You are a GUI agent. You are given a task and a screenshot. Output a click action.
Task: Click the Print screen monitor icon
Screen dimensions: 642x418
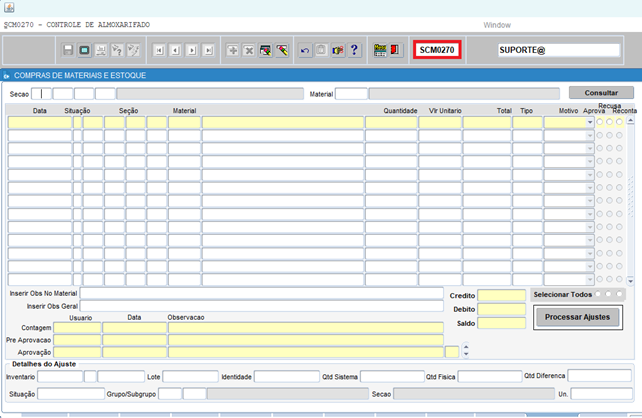click(x=84, y=50)
